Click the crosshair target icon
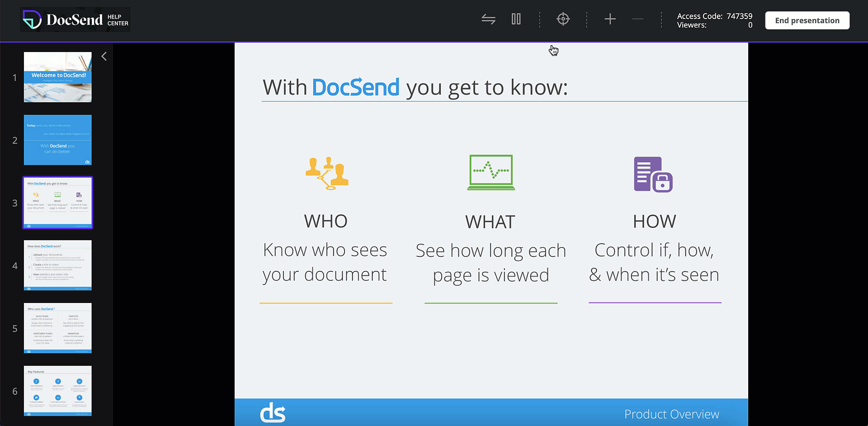 coord(563,19)
